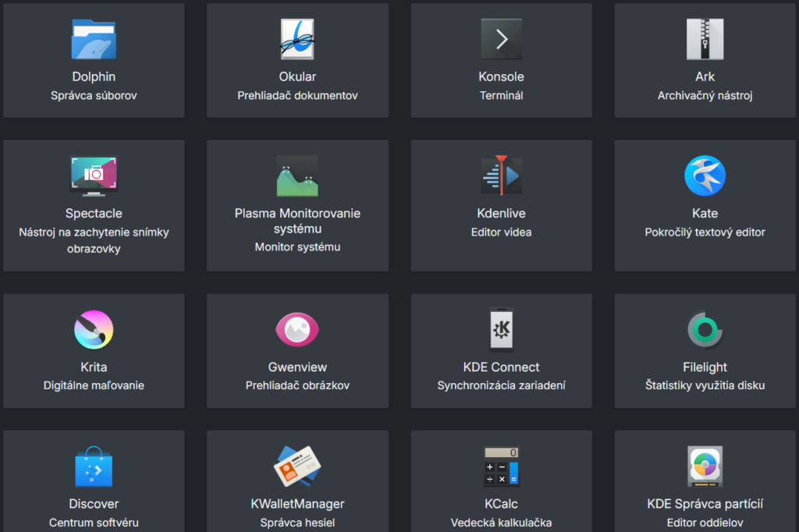Click the 'Editor oddielov' subtitle

tap(705, 523)
